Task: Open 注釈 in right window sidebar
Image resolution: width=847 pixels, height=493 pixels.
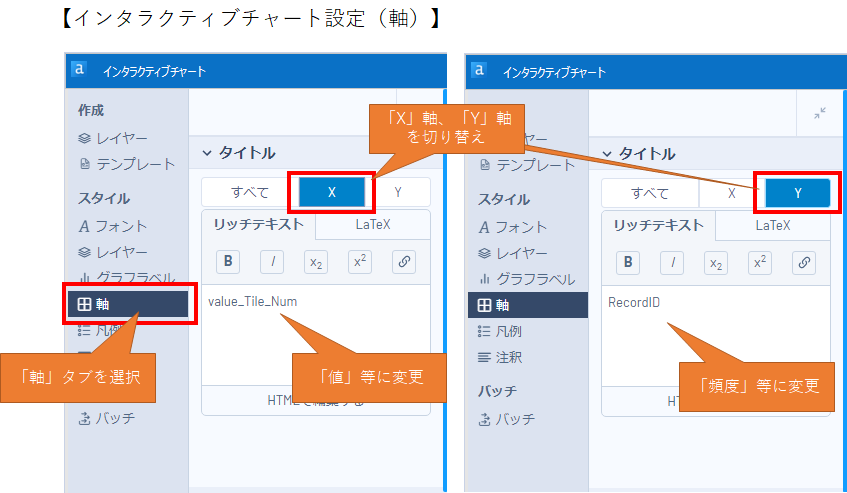Action: 500,357
